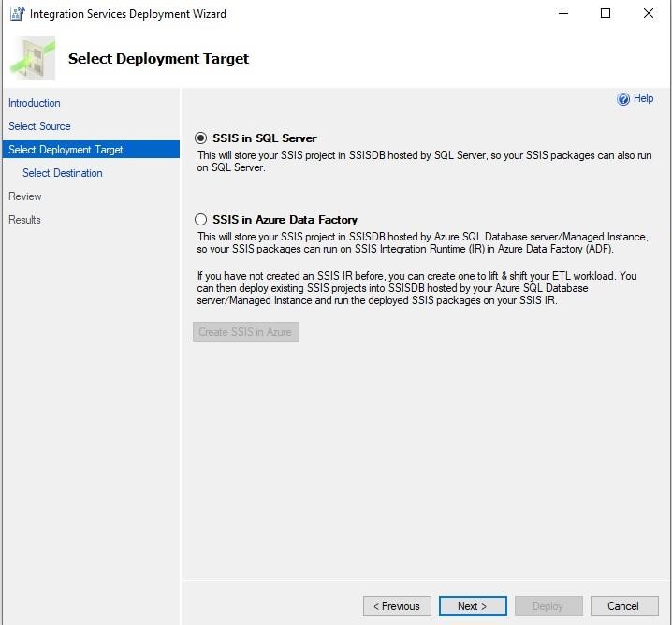Go back with the Previous button
This screenshot has width=672, height=625.
tap(397, 606)
